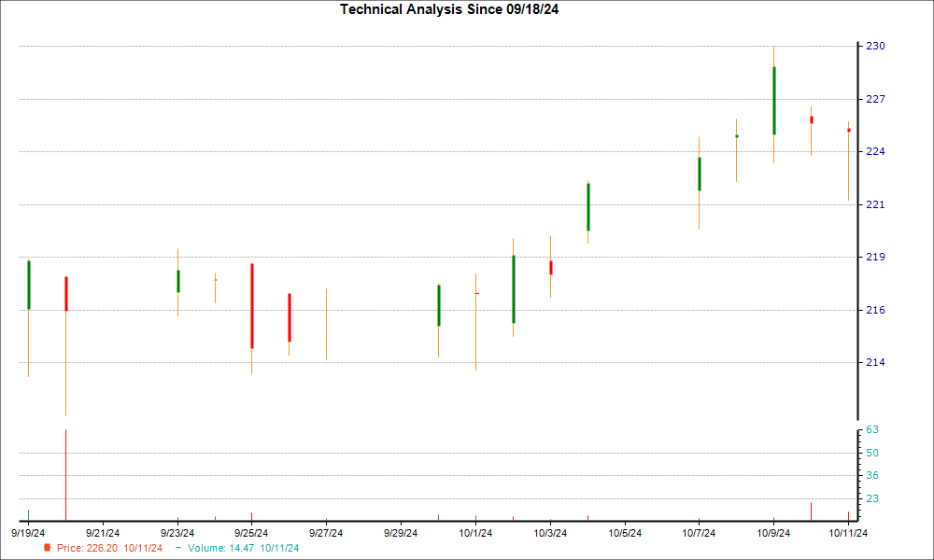Click the 10/5/24 date label
Viewport: 934px width, 560px height.
(625, 533)
